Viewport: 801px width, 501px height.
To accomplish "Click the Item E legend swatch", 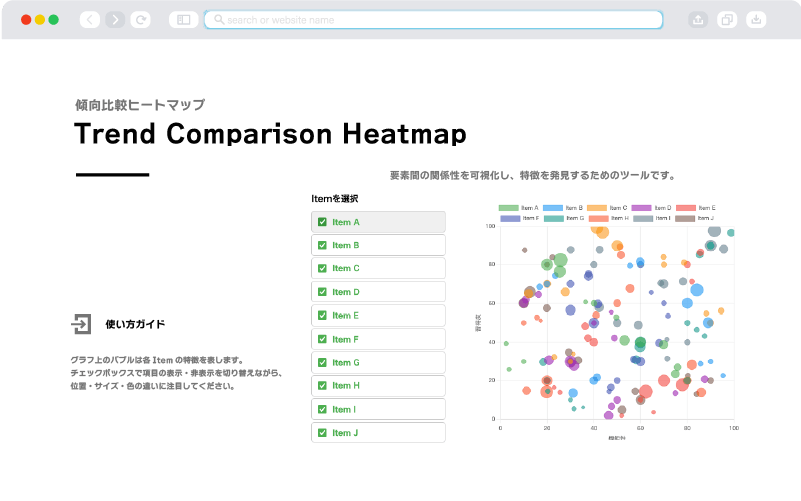I will click(x=685, y=207).
